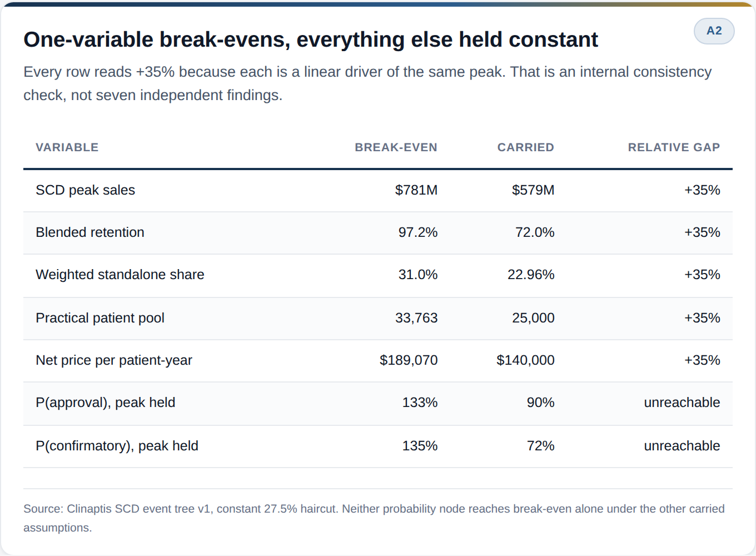756x556 pixels.
Task: Click the 133% break-even approval value
Action: (x=420, y=403)
